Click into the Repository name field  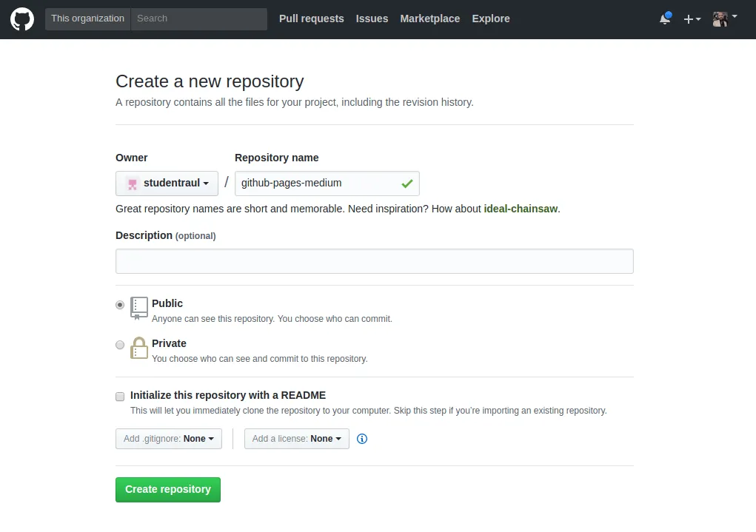(327, 183)
